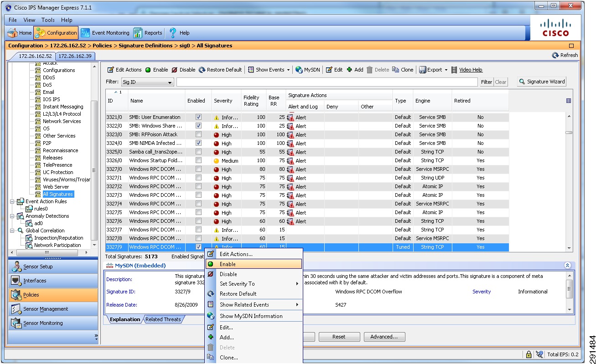Viewport: 596px width, 364px height.
Task: Click the Refresh button
Action: click(x=565, y=55)
